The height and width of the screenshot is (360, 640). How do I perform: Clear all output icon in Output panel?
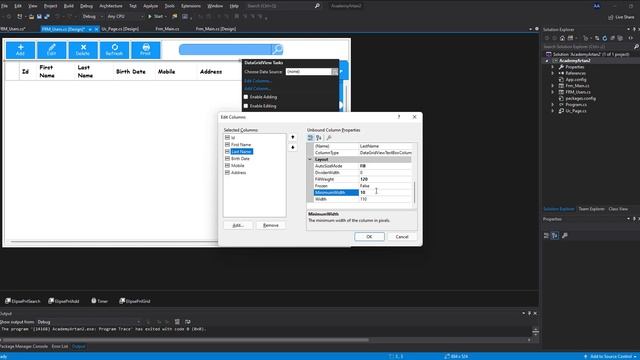[x=177, y=322]
